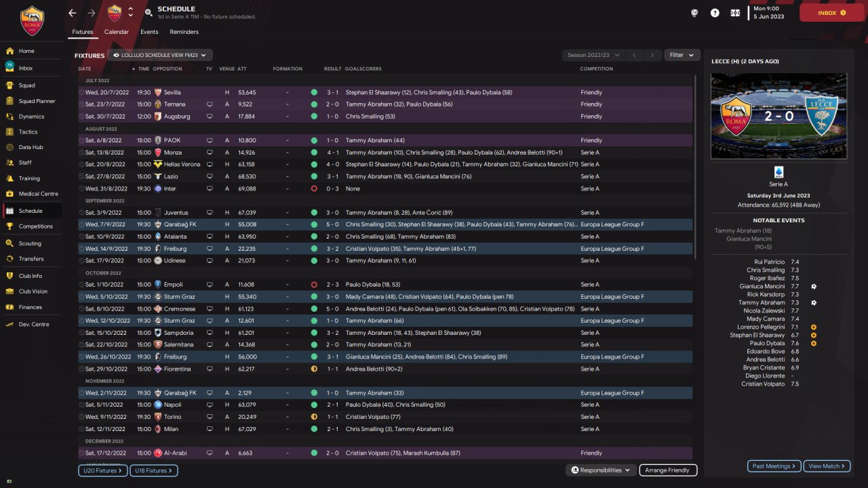Sort fixtures by the Date column header
The width and height of the screenshot is (868, 488).
[85, 68]
